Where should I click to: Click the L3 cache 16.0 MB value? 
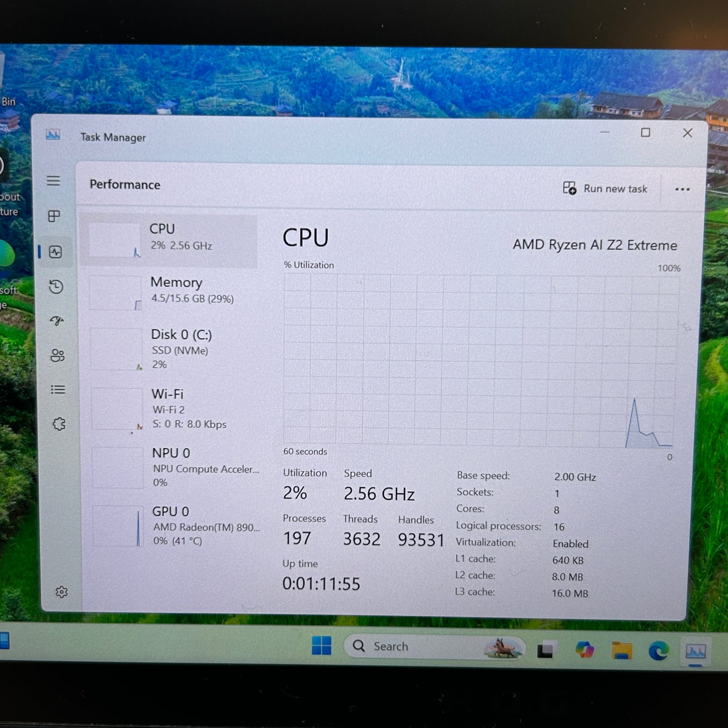(569, 593)
